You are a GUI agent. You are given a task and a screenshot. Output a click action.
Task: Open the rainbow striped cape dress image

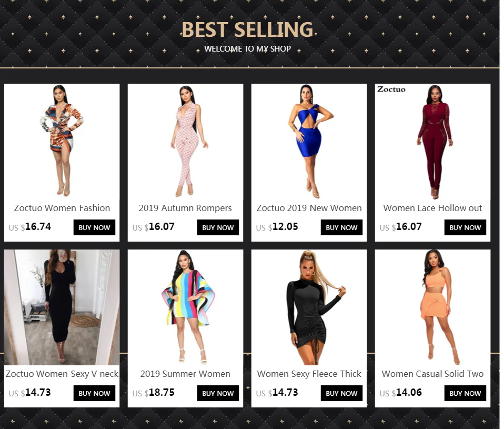click(x=186, y=307)
